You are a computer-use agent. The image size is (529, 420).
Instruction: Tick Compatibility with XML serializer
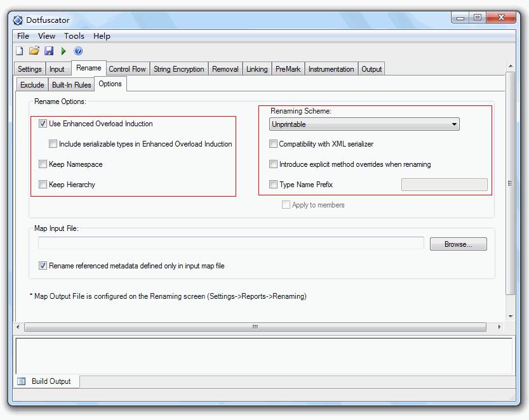(x=273, y=144)
